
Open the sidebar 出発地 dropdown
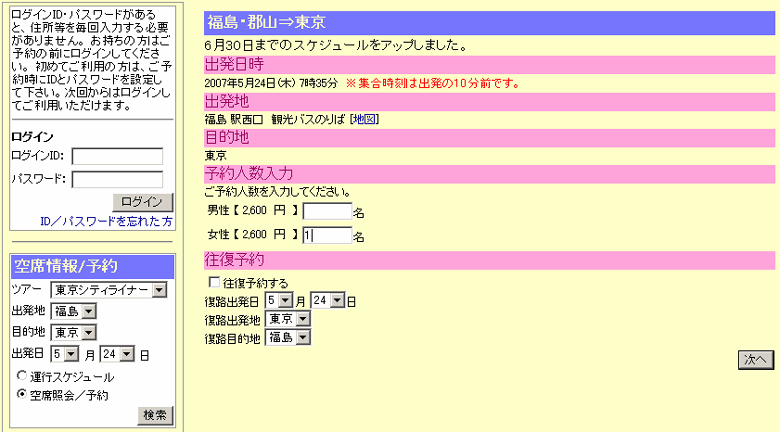coord(73,312)
